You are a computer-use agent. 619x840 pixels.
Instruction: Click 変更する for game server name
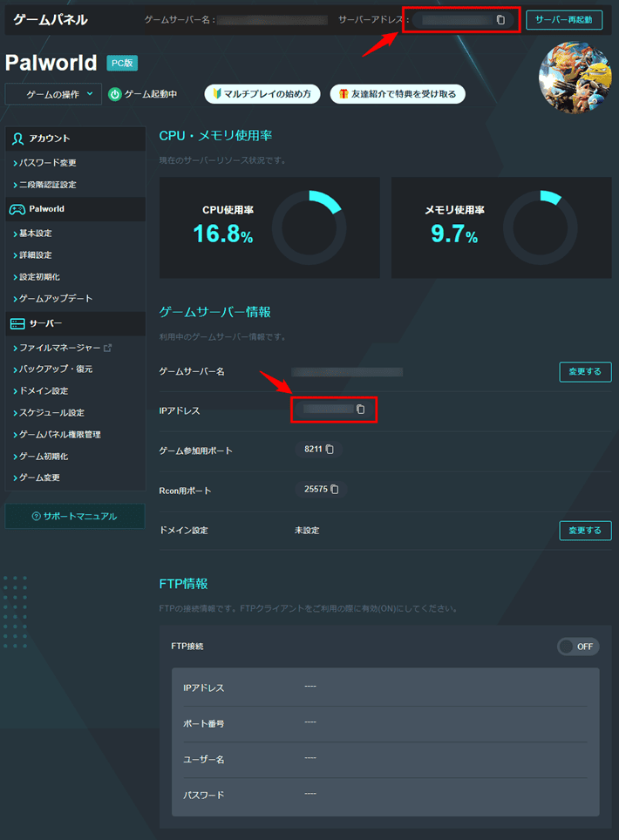coord(585,372)
